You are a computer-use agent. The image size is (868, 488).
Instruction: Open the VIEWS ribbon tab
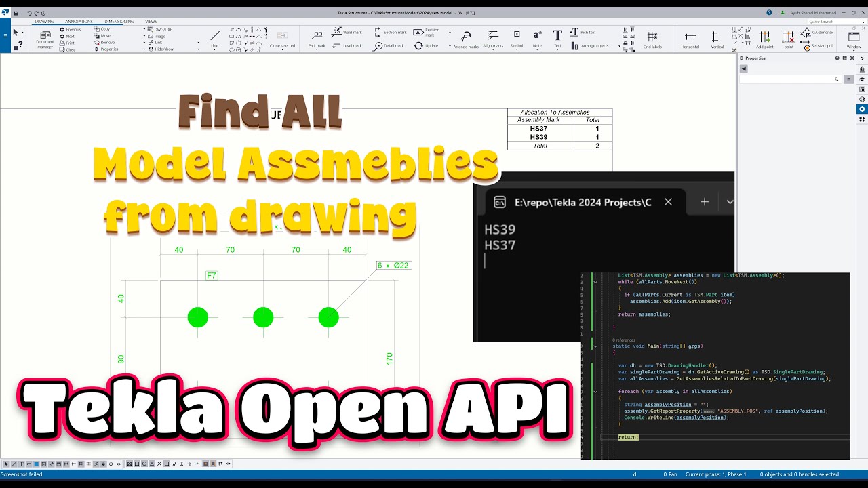pyautogui.click(x=151, y=22)
